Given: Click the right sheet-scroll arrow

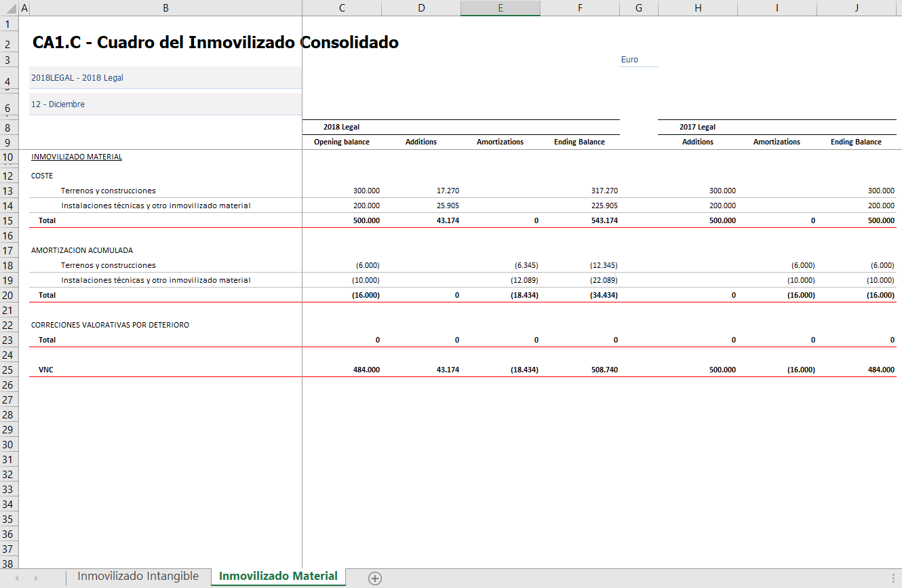Looking at the screenshot, I should point(36,578).
